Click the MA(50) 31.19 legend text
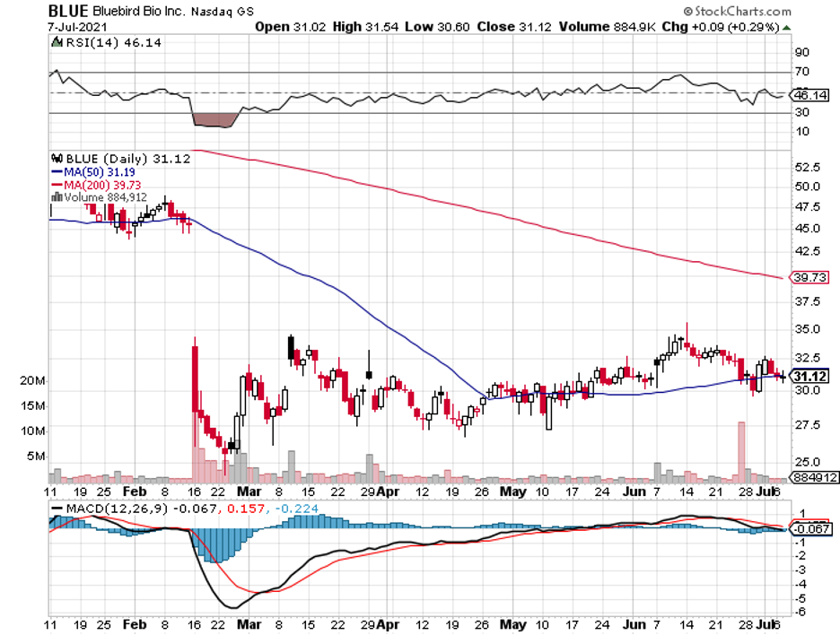This screenshot has width=840, height=635. [99, 172]
